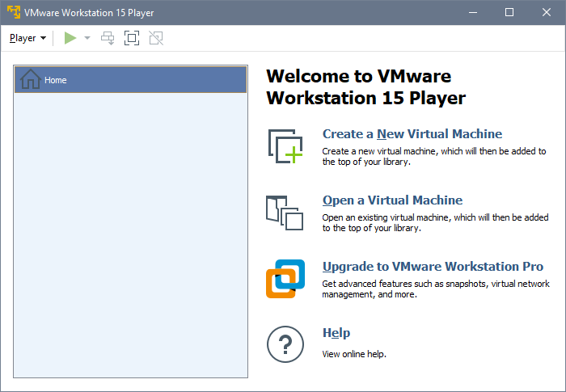Select Home in the library list

pos(131,80)
